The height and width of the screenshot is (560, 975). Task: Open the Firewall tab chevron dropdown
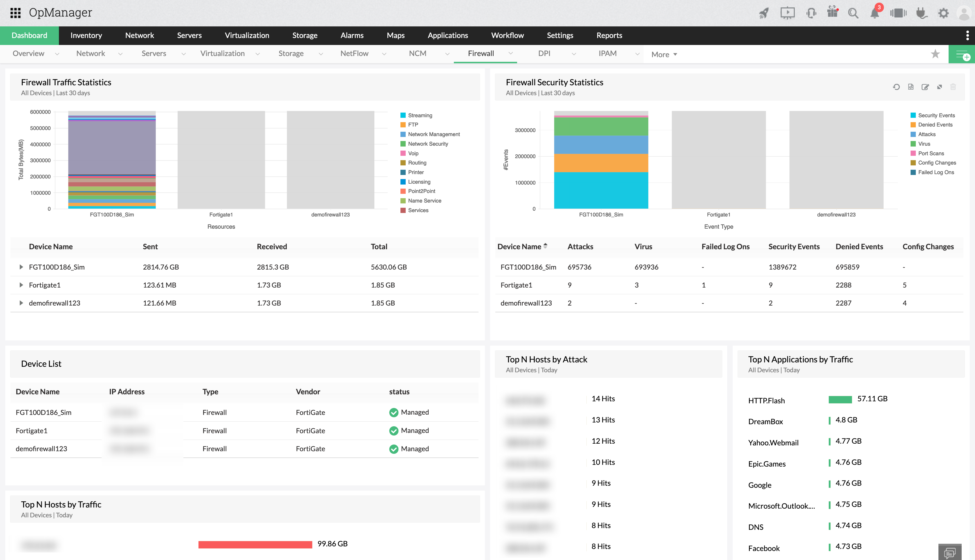[510, 53]
